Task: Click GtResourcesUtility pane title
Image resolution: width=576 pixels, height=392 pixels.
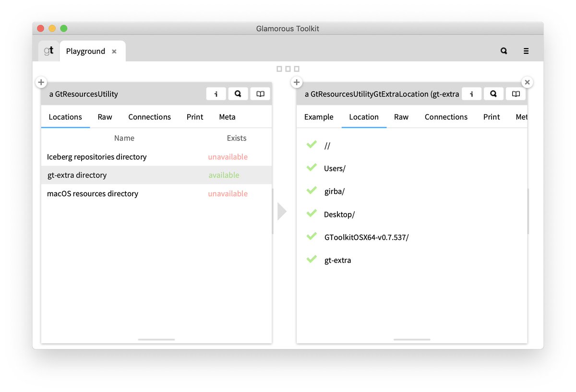Action: 84,94
